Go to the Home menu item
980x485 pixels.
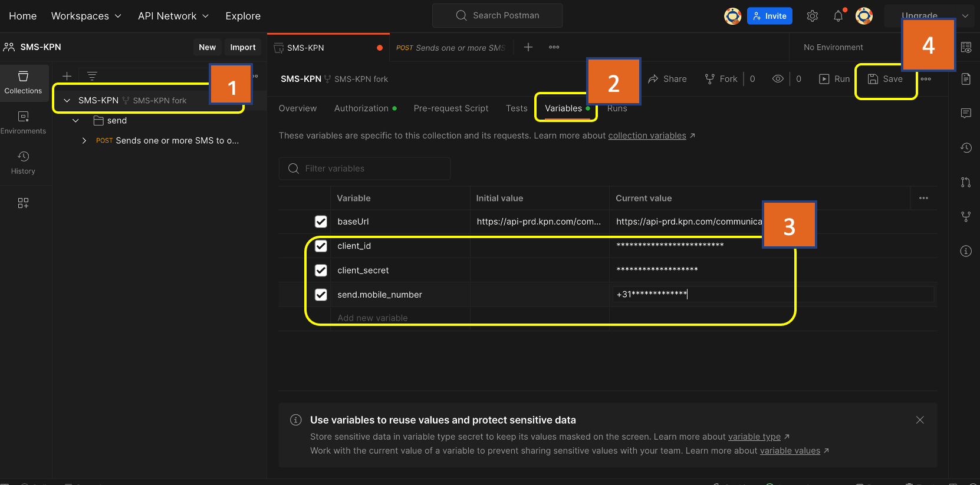23,16
